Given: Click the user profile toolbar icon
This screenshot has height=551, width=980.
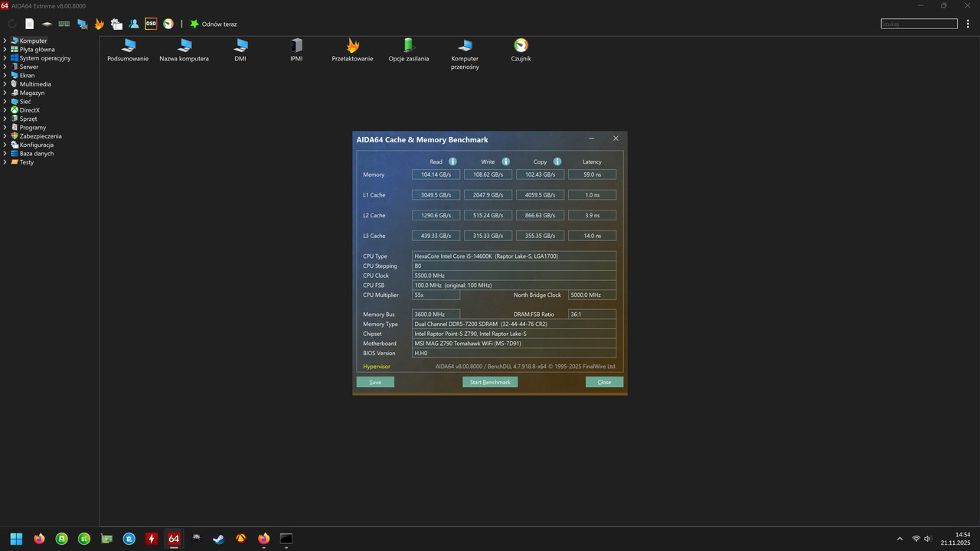Looking at the screenshot, I should [134, 24].
